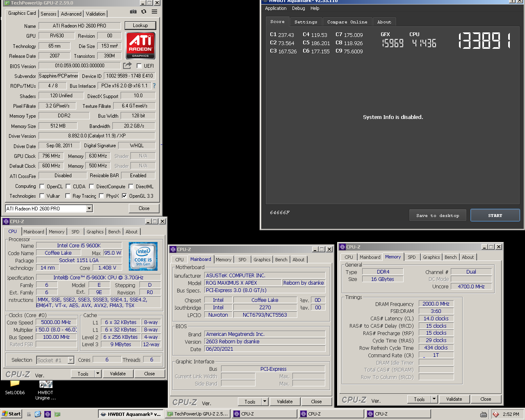Open the Compare Online tab in Aquamark

347,22
